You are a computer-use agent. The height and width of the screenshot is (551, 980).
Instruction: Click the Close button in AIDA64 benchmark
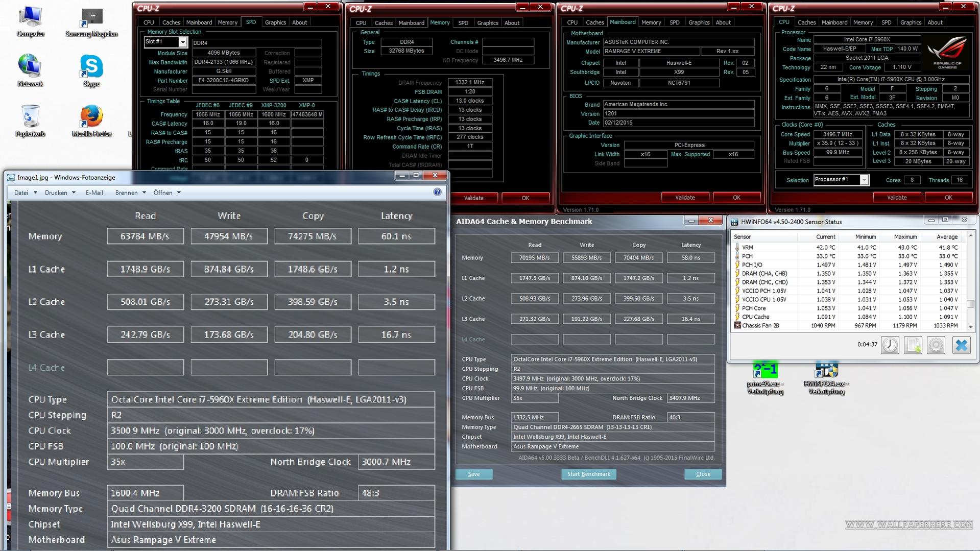pos(703,474)
